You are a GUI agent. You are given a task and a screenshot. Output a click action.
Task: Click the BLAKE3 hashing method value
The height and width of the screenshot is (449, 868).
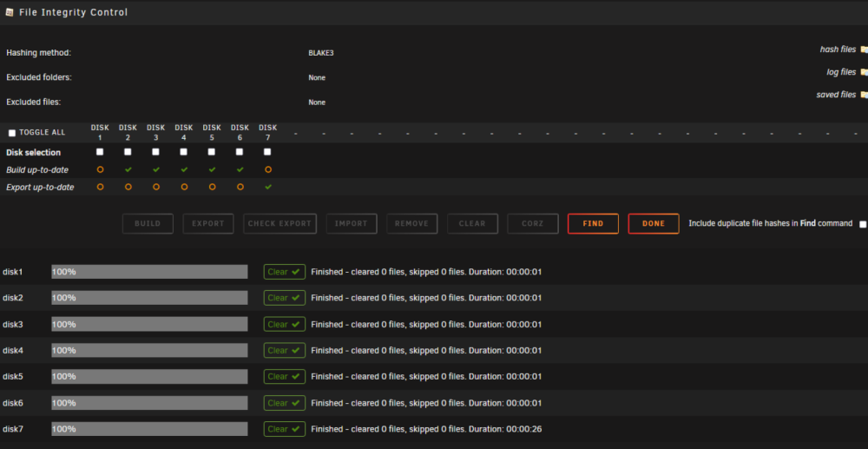click(x=321, y=53)
